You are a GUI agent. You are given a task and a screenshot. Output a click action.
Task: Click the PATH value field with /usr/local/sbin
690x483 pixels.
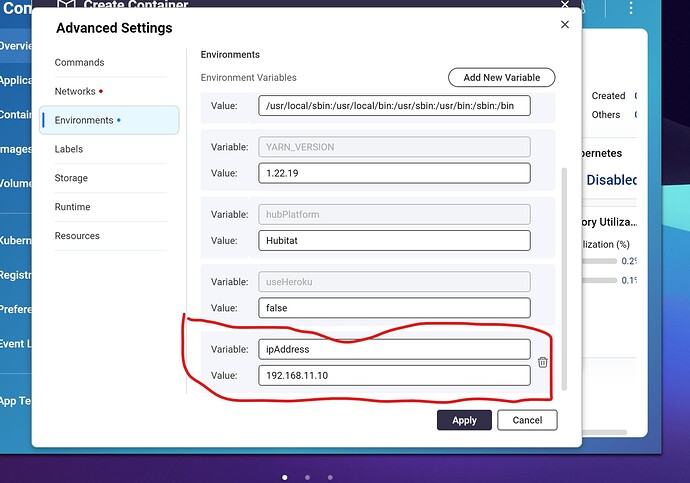coord(393,105)
